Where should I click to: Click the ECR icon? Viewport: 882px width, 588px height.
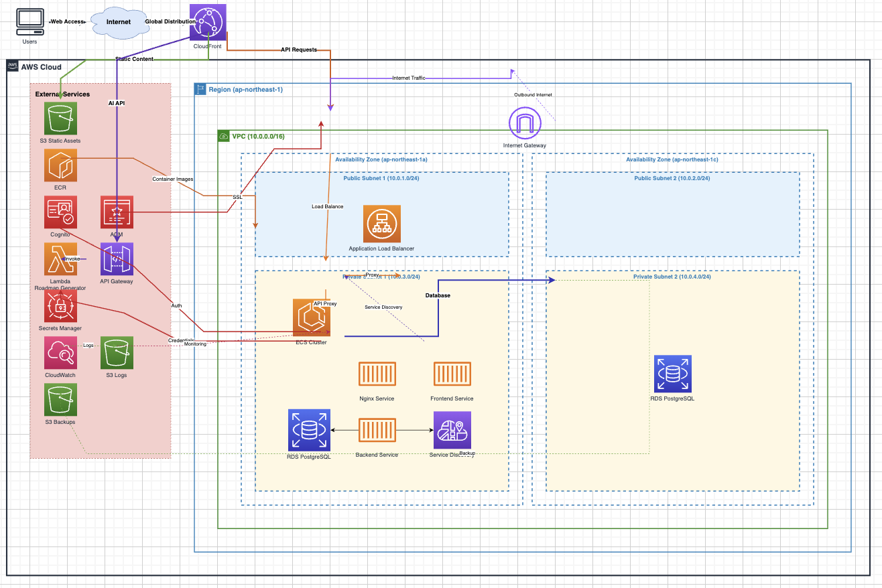[61, 165]
